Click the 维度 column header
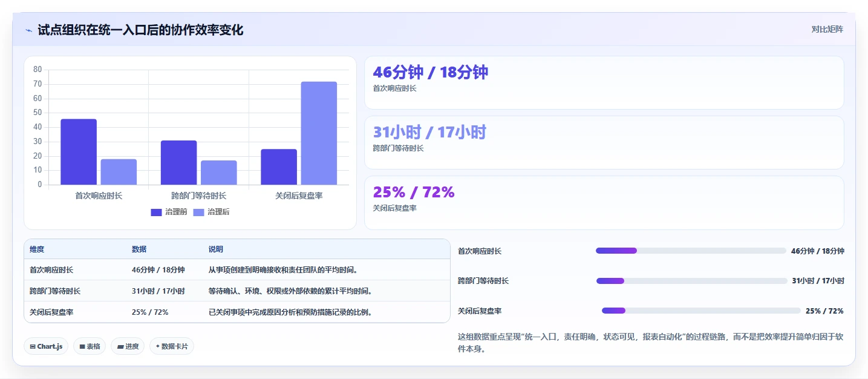 click(x=37, y=249)
